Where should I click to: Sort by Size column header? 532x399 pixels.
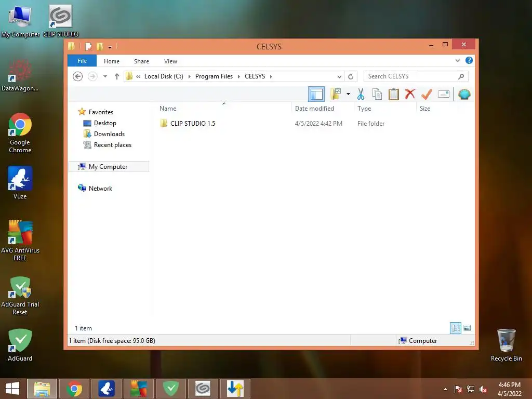pyautogui.click(x=425, y=109)
